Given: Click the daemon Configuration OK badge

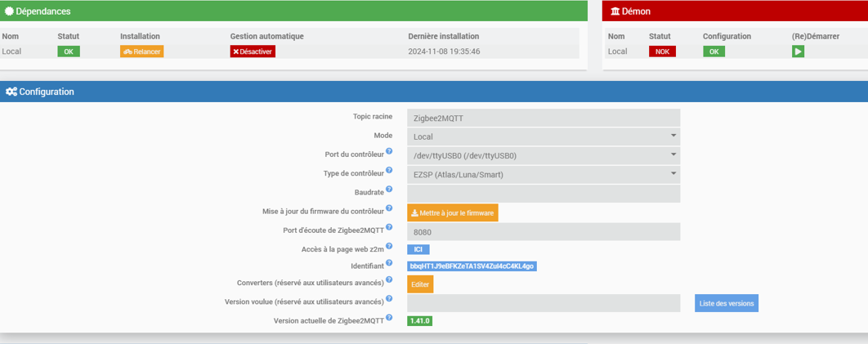Looking at the screenshot, I should coord(714,51).
